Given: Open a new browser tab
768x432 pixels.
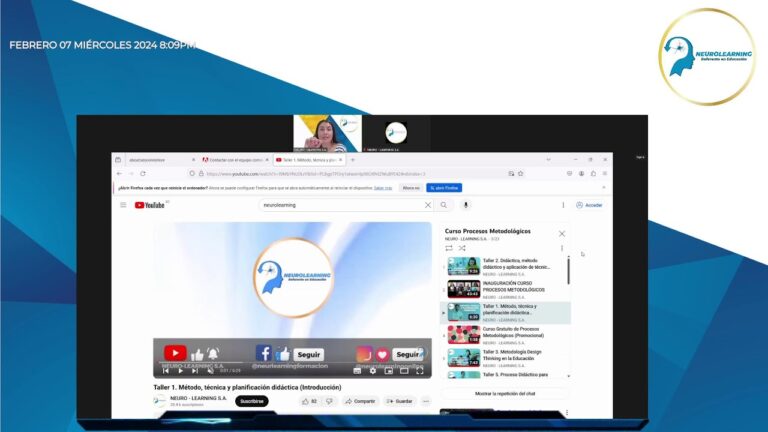Looking at the screenshot, I should coord(353,160).
